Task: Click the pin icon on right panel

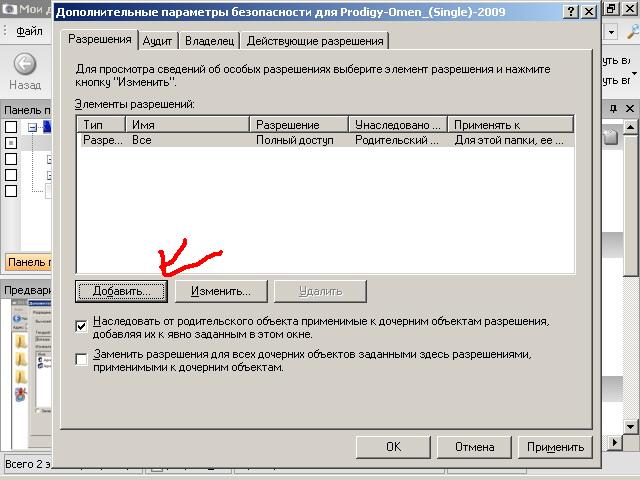Action: (610, 108)
